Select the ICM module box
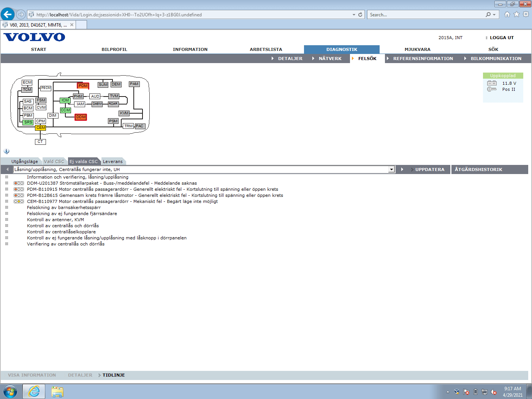This screenshot has height=399, width=532. 65,100
